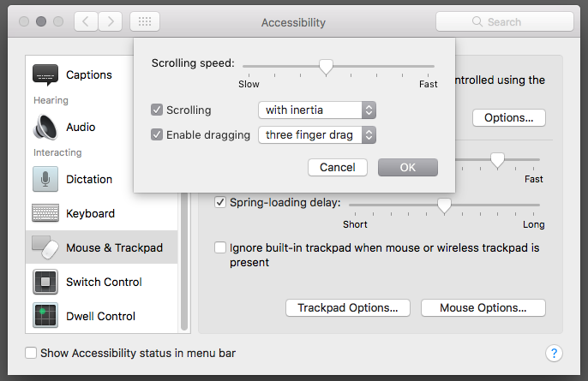Screen dimensions: 588x381
Task: Open the Switch Control icon
Action: click(x=45, y=282)
